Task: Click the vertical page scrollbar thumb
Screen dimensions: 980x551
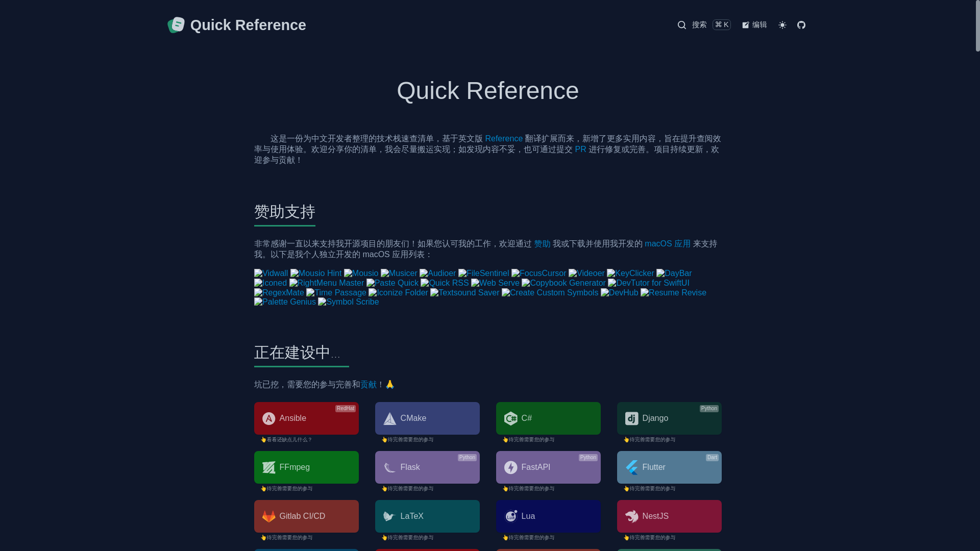Action: (977, 26)
